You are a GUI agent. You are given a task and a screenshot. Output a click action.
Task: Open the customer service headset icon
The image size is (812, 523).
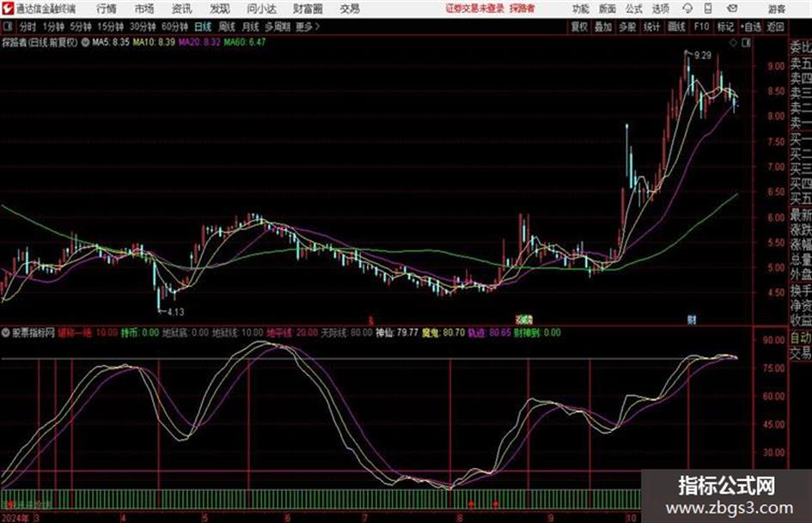tap(687, 9)
